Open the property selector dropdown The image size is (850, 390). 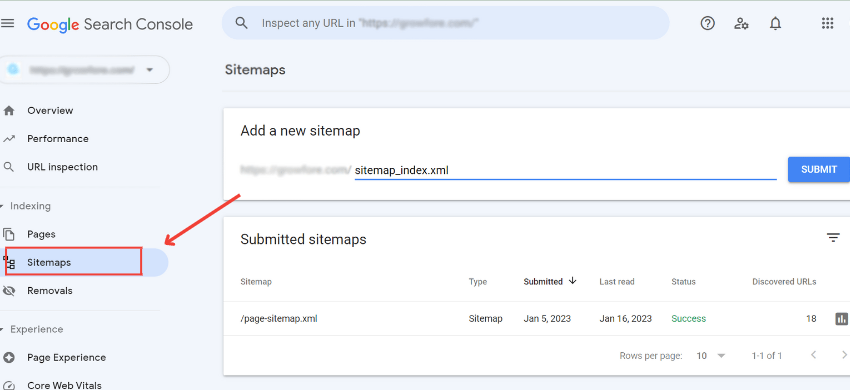point(85,69)
